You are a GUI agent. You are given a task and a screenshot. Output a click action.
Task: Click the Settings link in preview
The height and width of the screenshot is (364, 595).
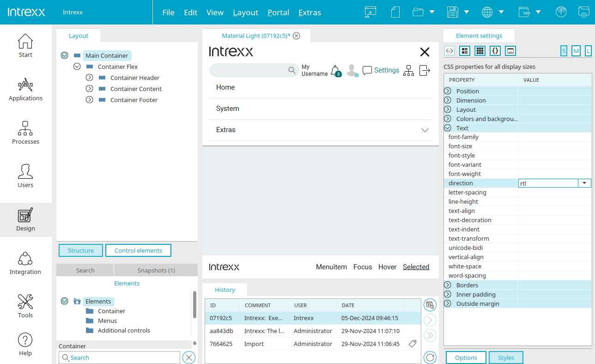click(x=387, y=70)
